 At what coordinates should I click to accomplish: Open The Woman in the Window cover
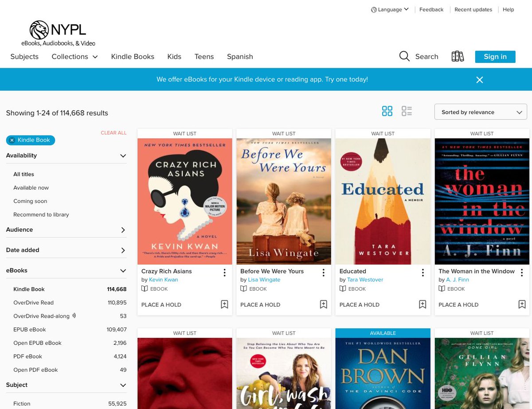(482, 202)
